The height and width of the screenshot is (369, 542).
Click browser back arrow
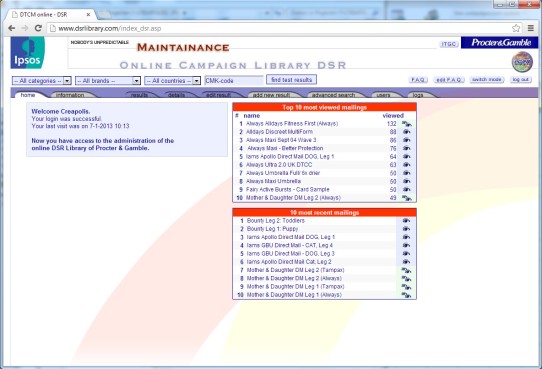[11, 28]
